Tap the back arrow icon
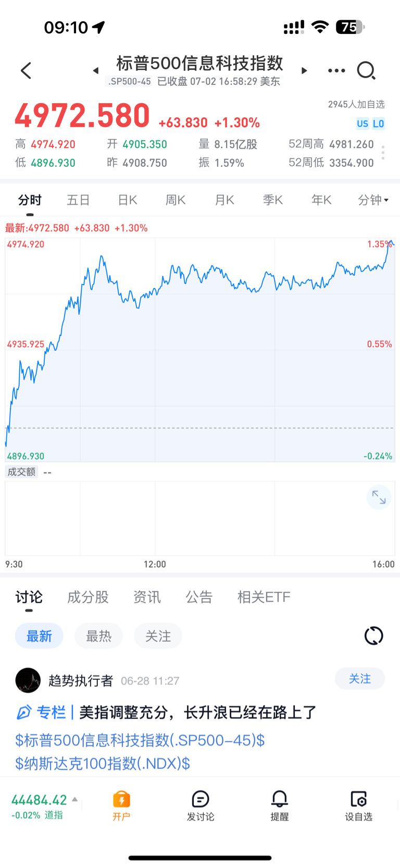The width and height of the screenshot is (400, 868). tap(26, 70)
